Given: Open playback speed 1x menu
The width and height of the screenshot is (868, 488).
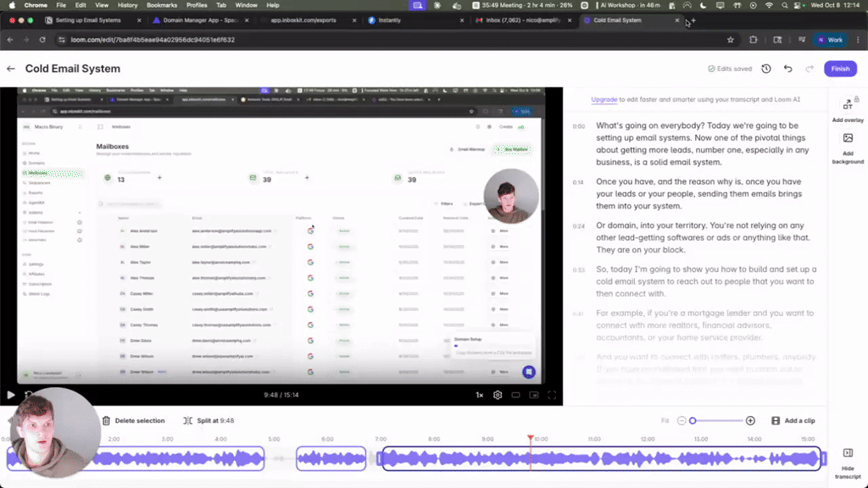Looking at the screenshot, I should point(480,395).
